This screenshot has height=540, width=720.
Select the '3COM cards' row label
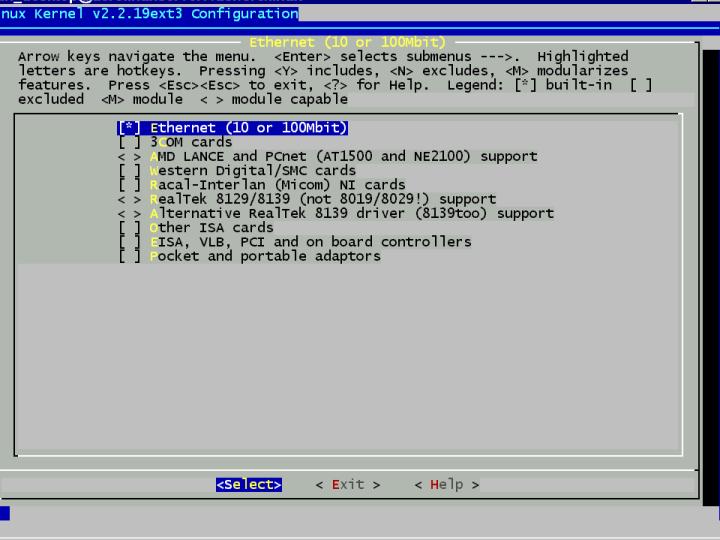[191, 142]
